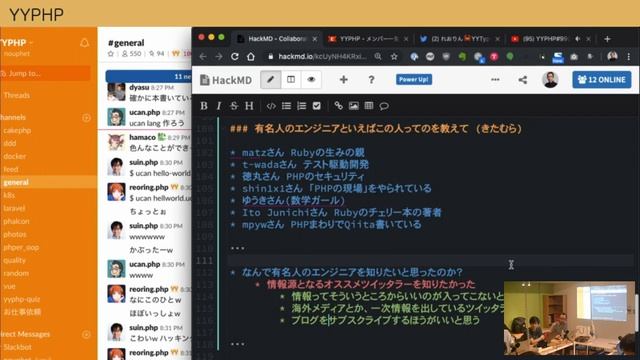View the 550 members of #general
This screenshot has height=360, width=640.
(x=131, y=53)
